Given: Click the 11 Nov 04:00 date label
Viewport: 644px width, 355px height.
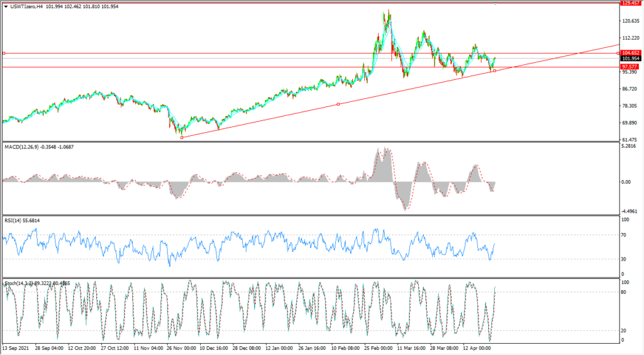Looking at the screenshot, I should coord(148,348).
